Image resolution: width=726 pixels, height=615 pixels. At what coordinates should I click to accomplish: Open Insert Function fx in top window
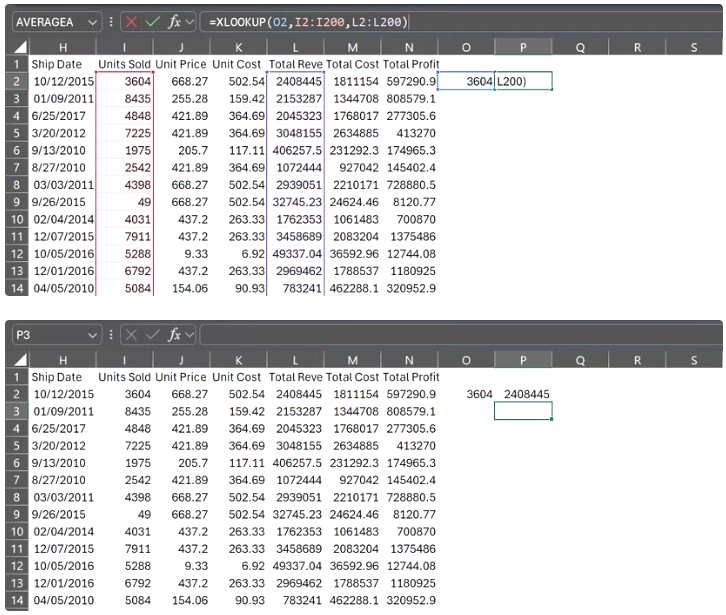pyautogui.click(x=174, y=22)
